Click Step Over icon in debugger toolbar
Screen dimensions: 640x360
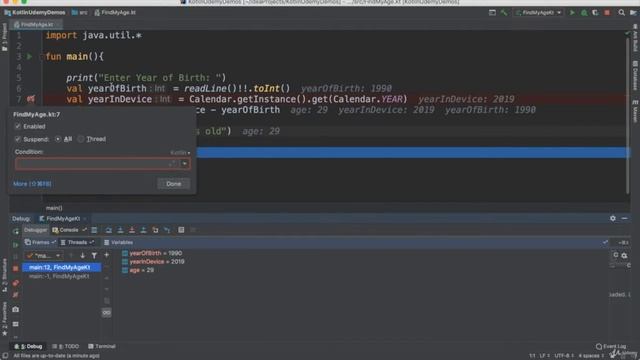pyautogui.click(x=109, y=230)
